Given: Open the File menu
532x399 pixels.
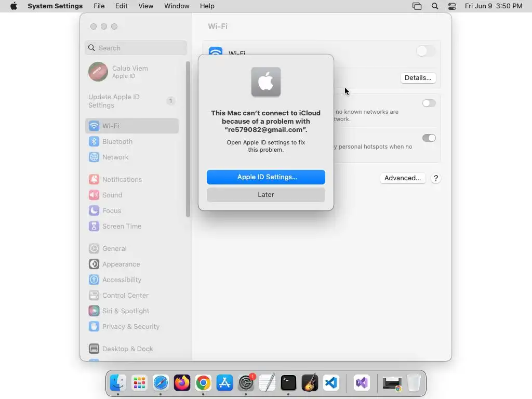Looking at the screenshot, I should tap(99, 6).
